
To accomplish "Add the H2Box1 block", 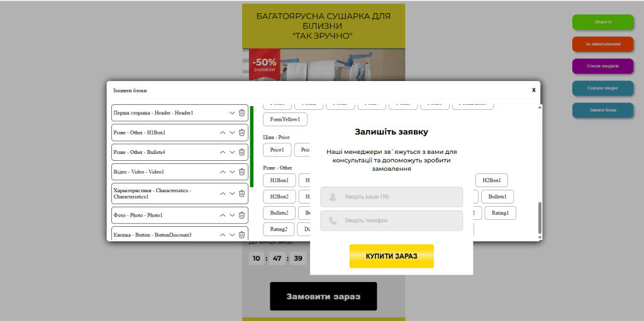I will pos(492,180).
